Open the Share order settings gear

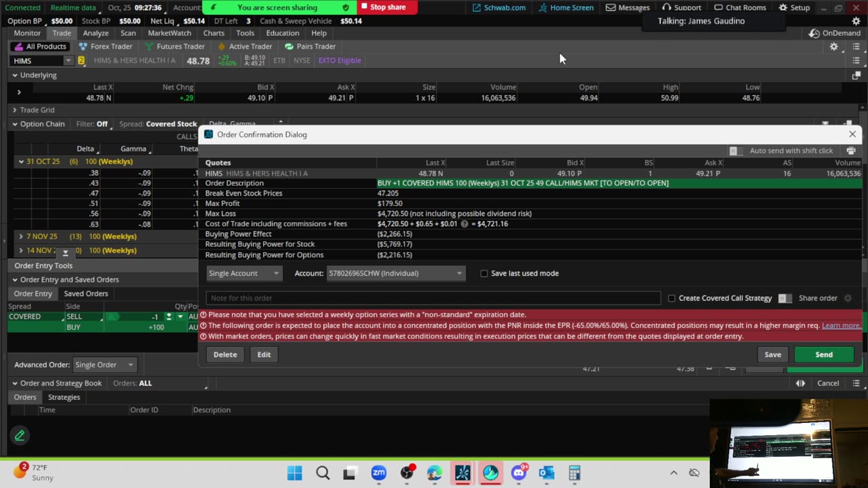pyautogui.click(x=848, y=298)
